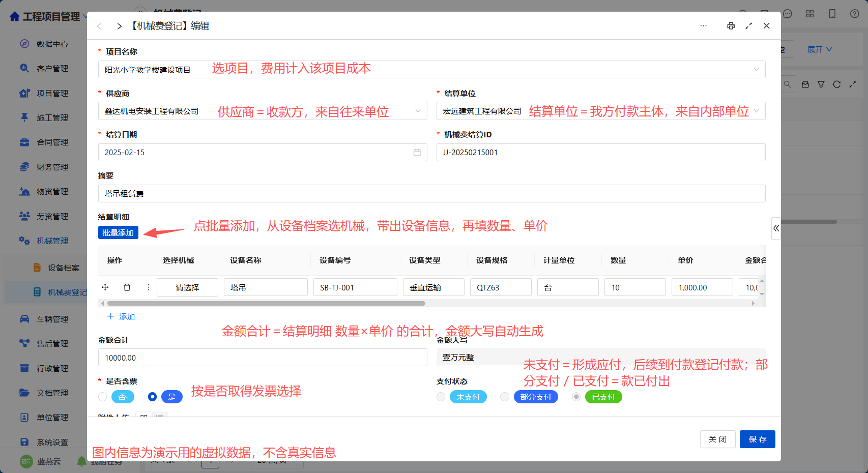Click the 保存 button
Image resolution: width=868 pixels, height=473 pixels.
tap(757, 439)
